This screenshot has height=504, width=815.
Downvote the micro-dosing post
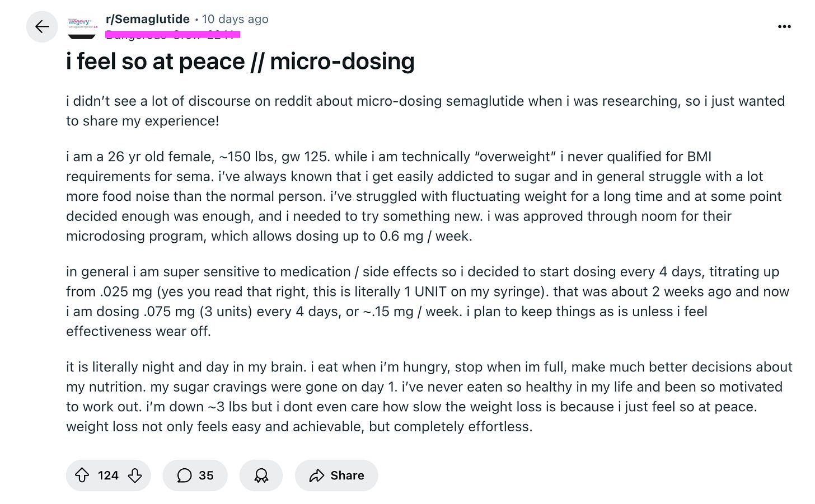click(135, 475)
